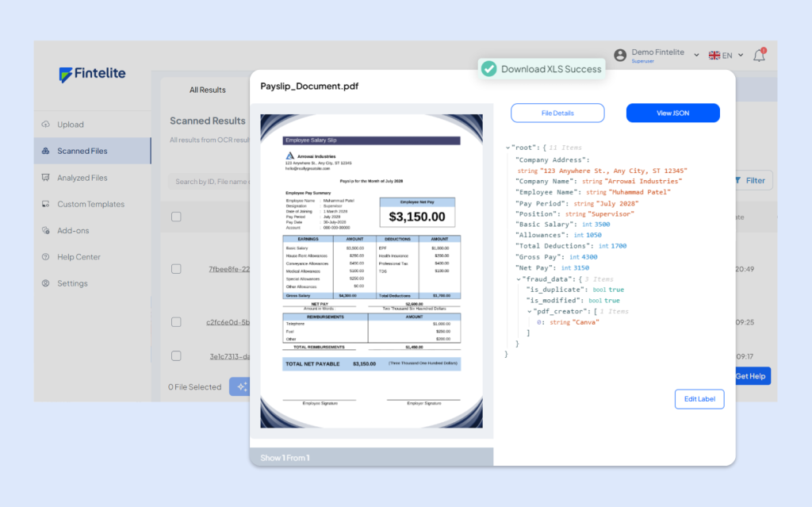Collapse the fraud_data JSON node
The height and width of the screenshot is (507, 812).
click(519, 279)
